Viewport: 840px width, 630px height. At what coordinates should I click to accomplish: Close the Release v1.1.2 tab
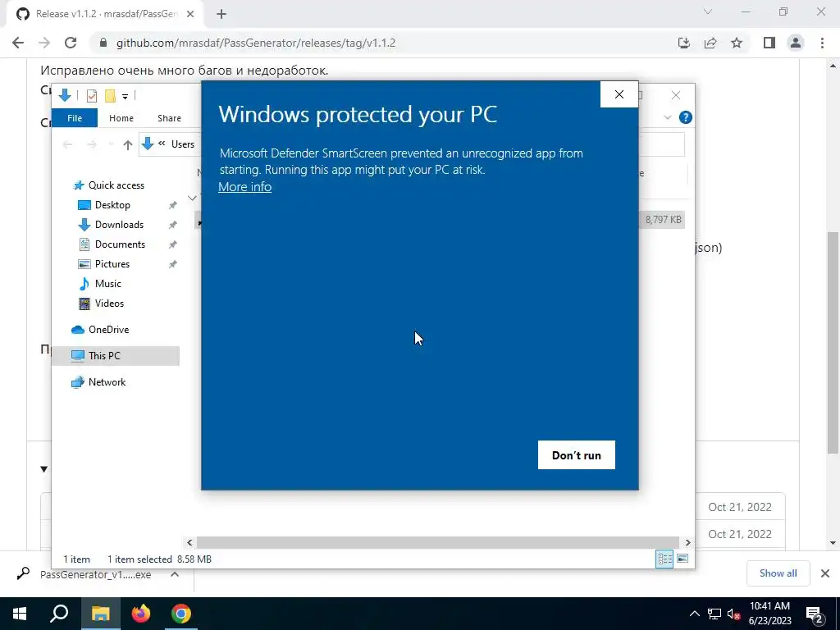click(x=190, y=15)
